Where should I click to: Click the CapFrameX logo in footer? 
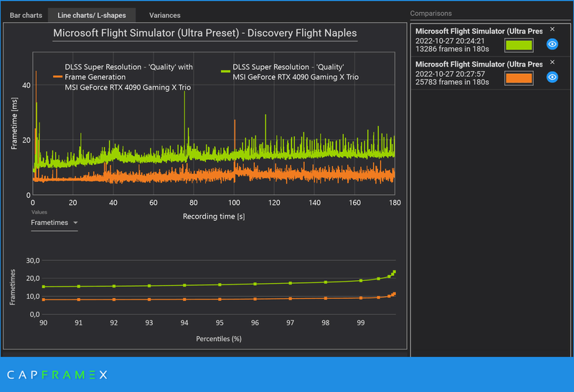pyautogui.click(x=57, y=375)
